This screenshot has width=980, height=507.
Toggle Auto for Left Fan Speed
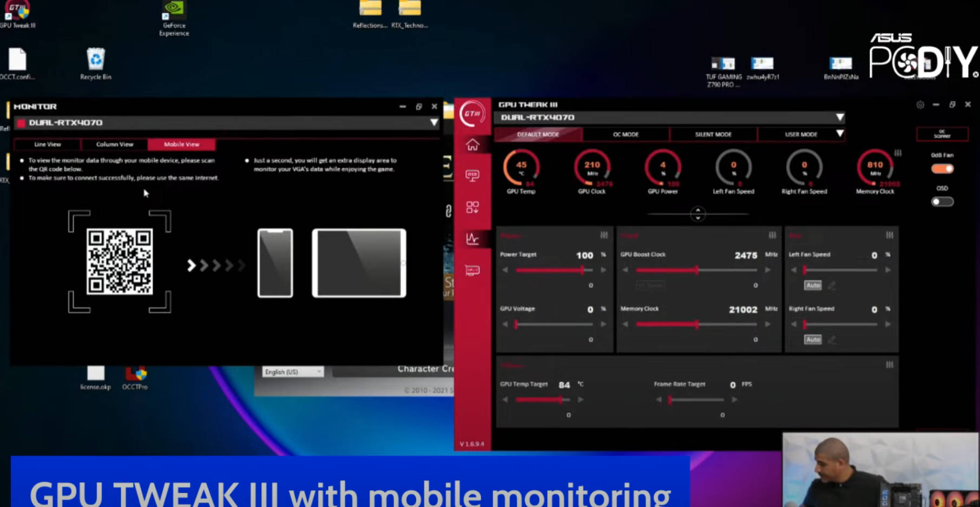tap(813, 285)
